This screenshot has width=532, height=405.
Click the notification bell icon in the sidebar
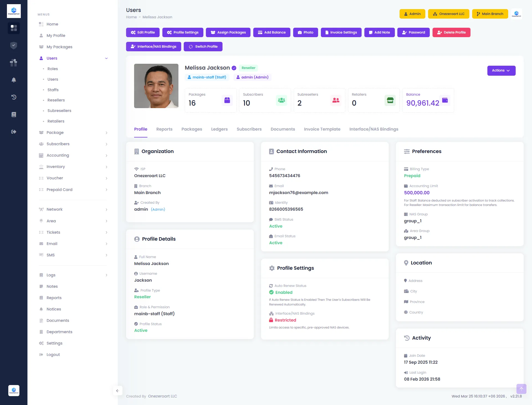(14, 80)
